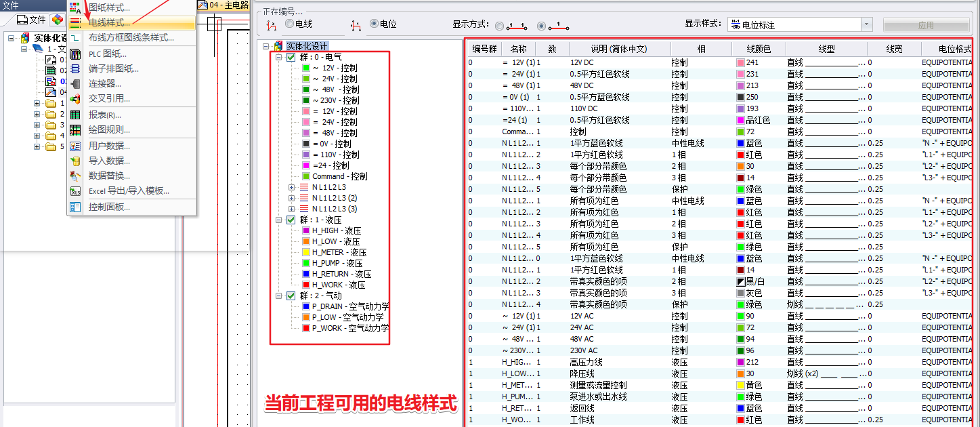
Task: Expand folder 1 in the 文件 tree
Action: pos(37,104)
